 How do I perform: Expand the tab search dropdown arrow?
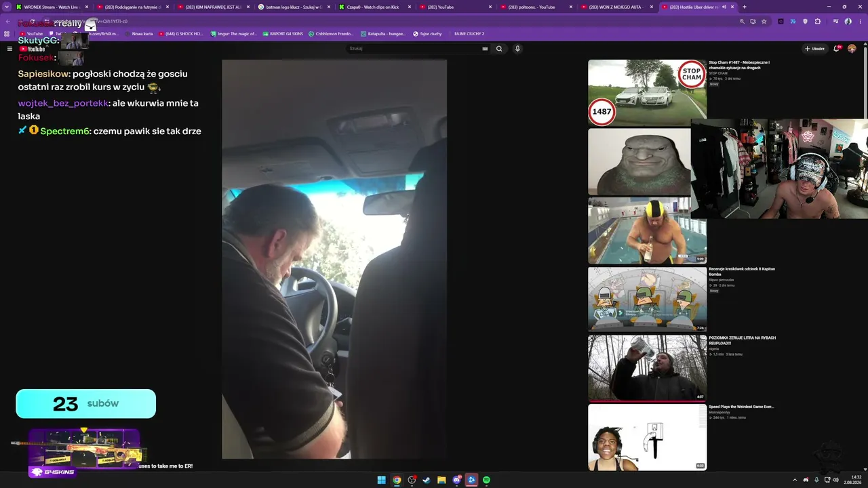point(7,7)
